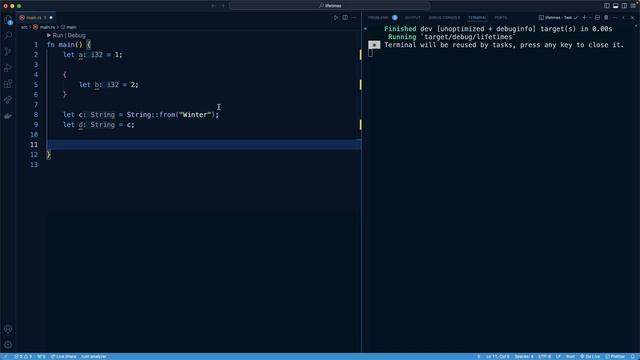Go back with the navigation arrow
640x360 pixels.
pyautogui.click(x=213, y=6)
